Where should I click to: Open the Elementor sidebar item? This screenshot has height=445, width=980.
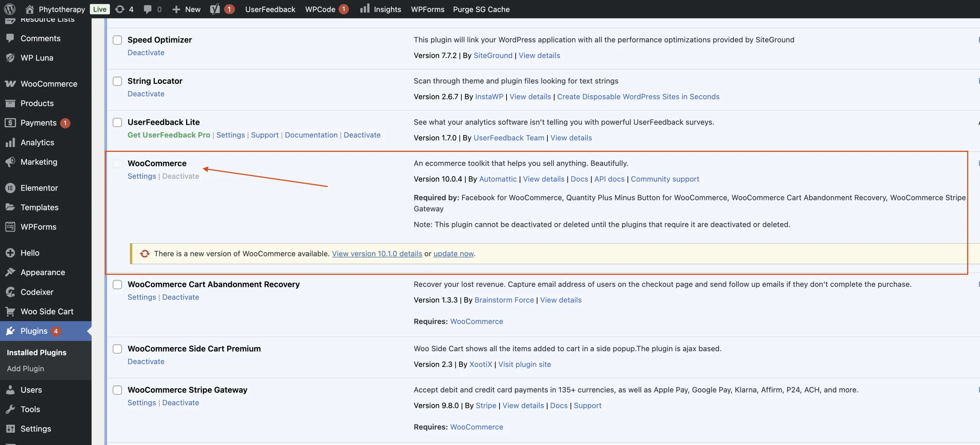click(x=39, y=188)
